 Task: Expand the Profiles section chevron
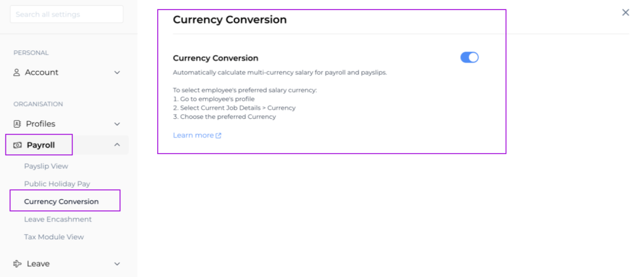[x=117, y=124]
